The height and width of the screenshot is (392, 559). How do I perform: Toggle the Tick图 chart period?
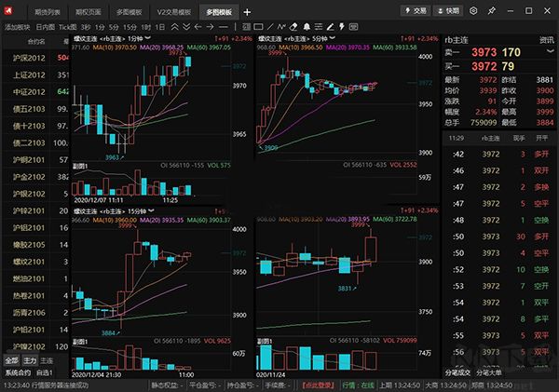(x=68, y=27)
